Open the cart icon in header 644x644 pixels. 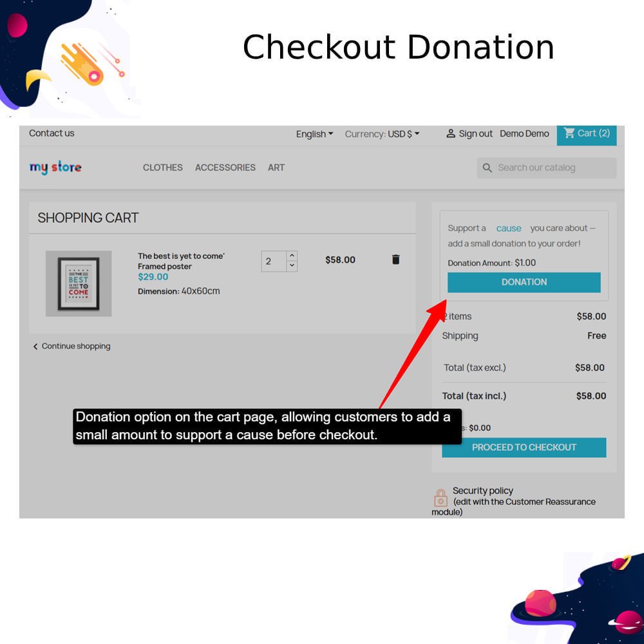tap(569, 133)
